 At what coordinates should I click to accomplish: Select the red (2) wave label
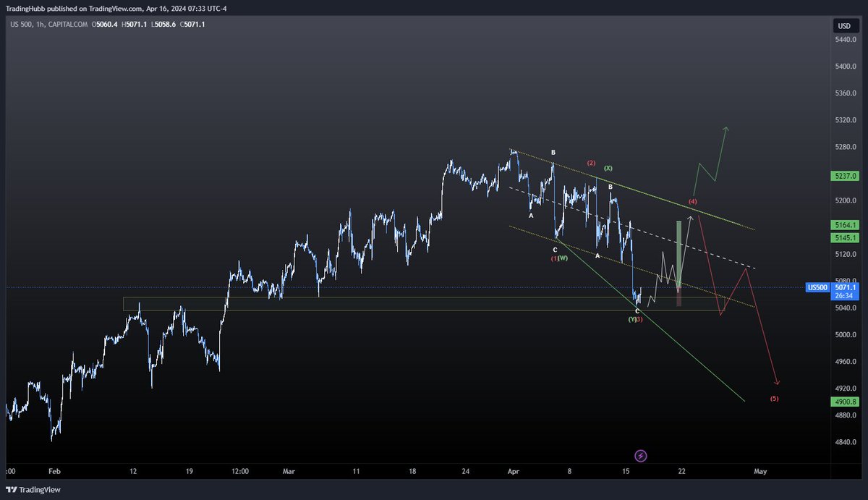591,163
